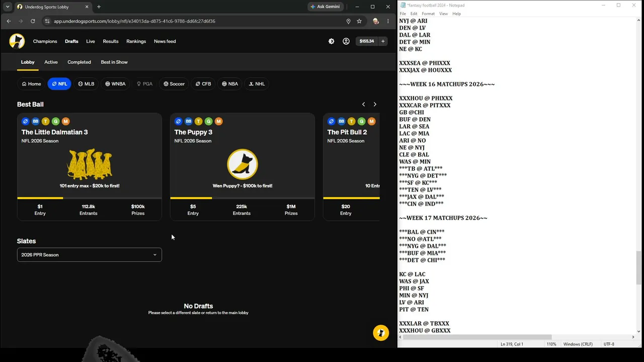
Task: Open The Puppy 3 contest card
Action: click(x=243, y=167)
